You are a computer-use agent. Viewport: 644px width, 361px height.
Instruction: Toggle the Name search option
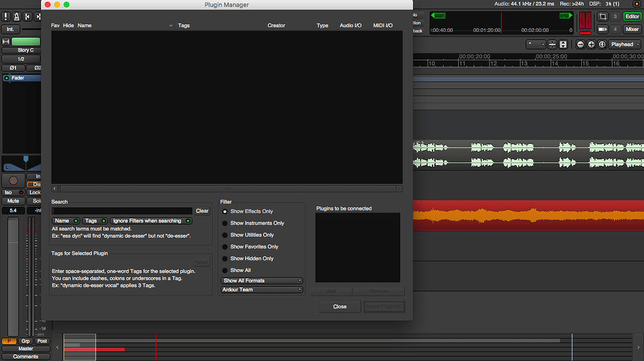click(66, 220)
